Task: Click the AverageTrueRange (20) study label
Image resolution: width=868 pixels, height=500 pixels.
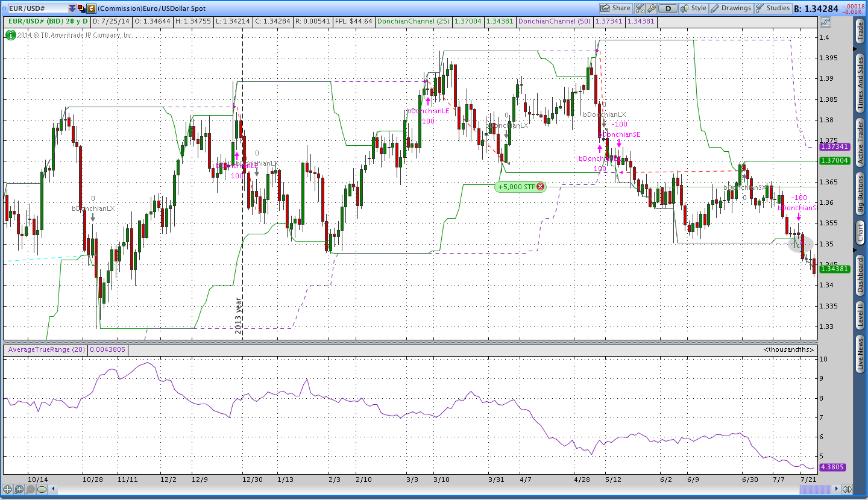Action: (45, 349)
